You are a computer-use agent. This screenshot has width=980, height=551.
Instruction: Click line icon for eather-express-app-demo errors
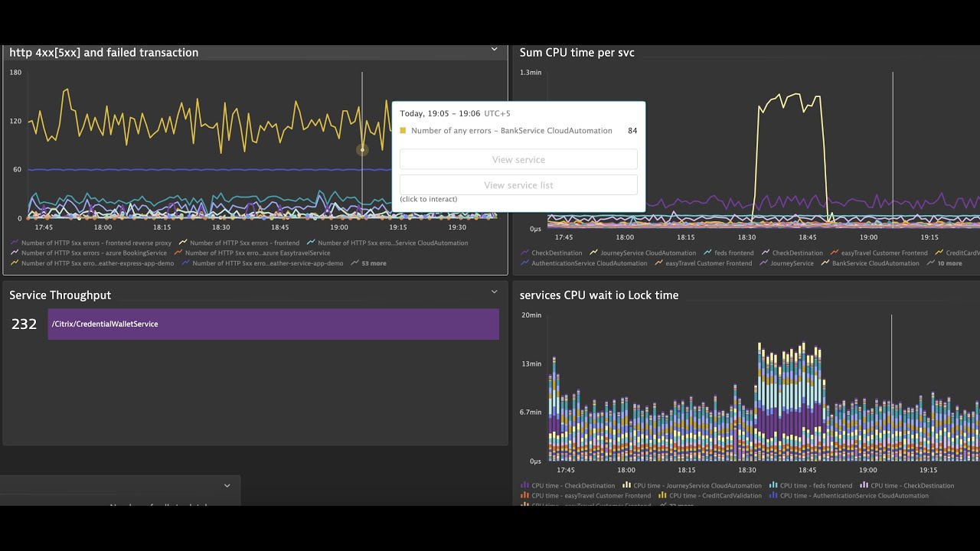[x=15, y=263]
